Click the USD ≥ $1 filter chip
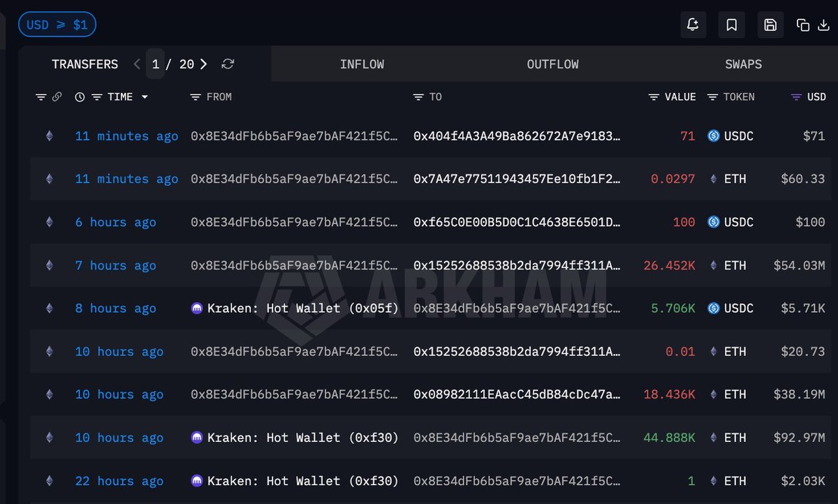Screen dimensions: 838x504 [57, 25]
